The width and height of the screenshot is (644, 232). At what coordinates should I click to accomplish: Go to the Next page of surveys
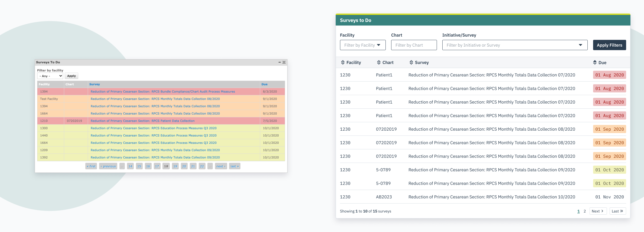[x=598, y=211]
